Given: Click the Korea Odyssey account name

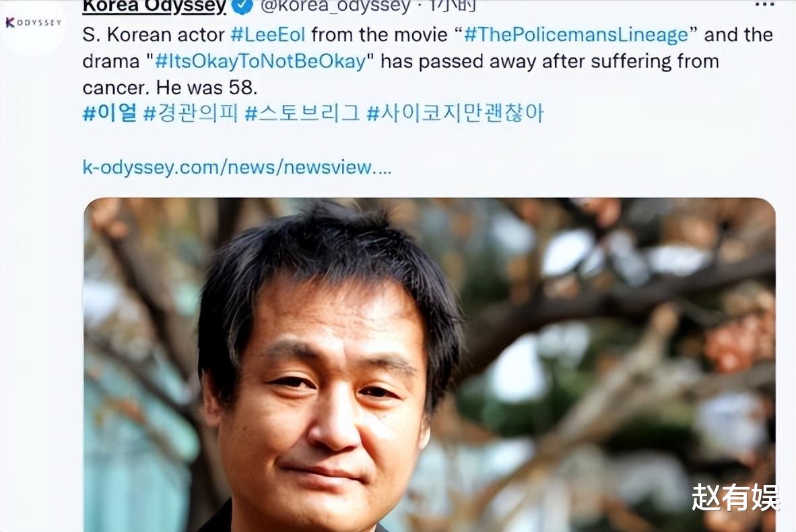Looking at the screenshot, I should tap(154, 7).
